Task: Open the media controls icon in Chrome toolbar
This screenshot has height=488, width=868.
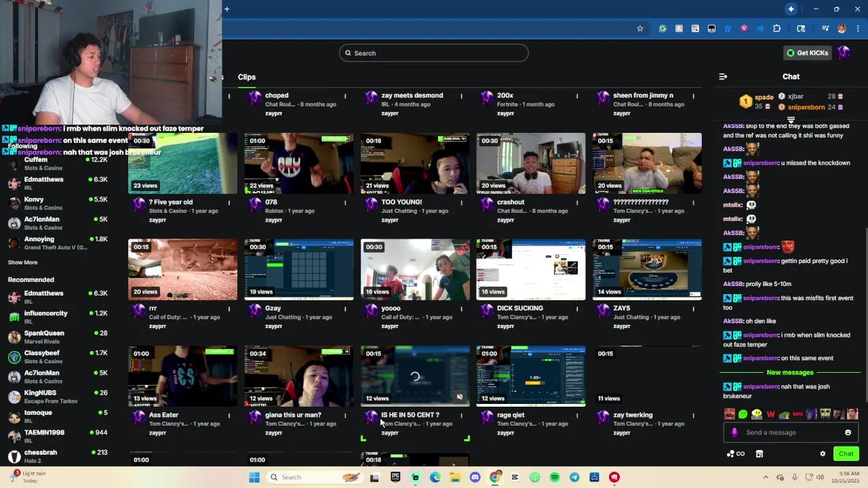Action: 825,28
